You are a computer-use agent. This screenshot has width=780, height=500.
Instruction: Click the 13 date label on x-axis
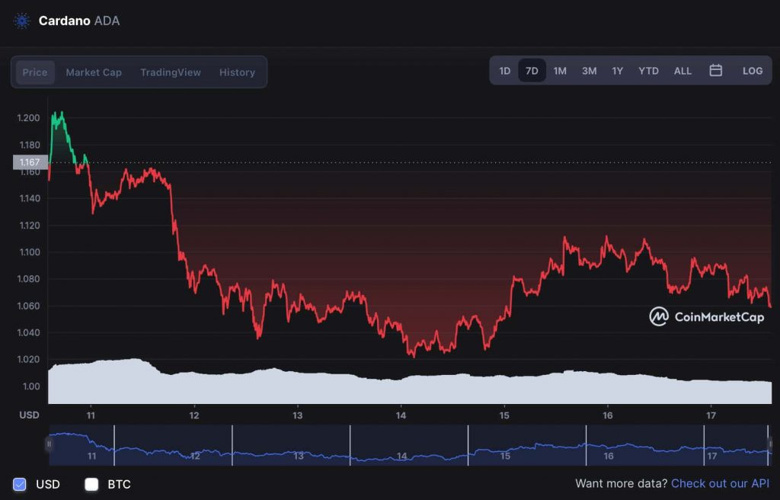tap(297, 415)
